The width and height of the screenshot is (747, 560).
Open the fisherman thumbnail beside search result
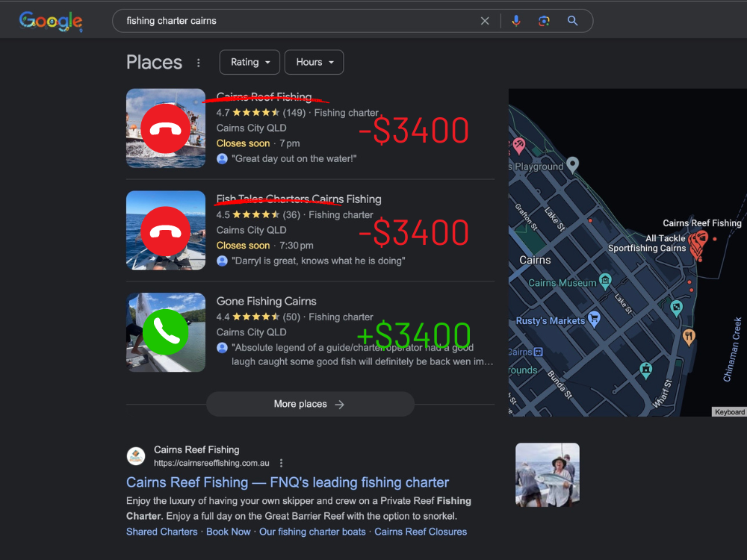[548, 475]
